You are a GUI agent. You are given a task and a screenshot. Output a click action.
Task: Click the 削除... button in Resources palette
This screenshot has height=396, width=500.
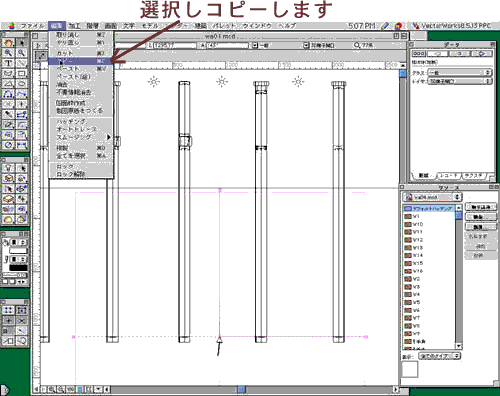(481, 227)
